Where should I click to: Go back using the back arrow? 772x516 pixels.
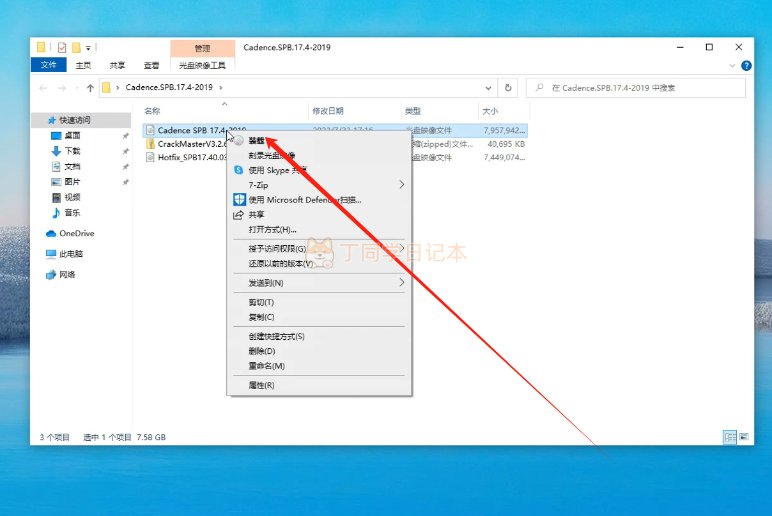tap(43, 88)
